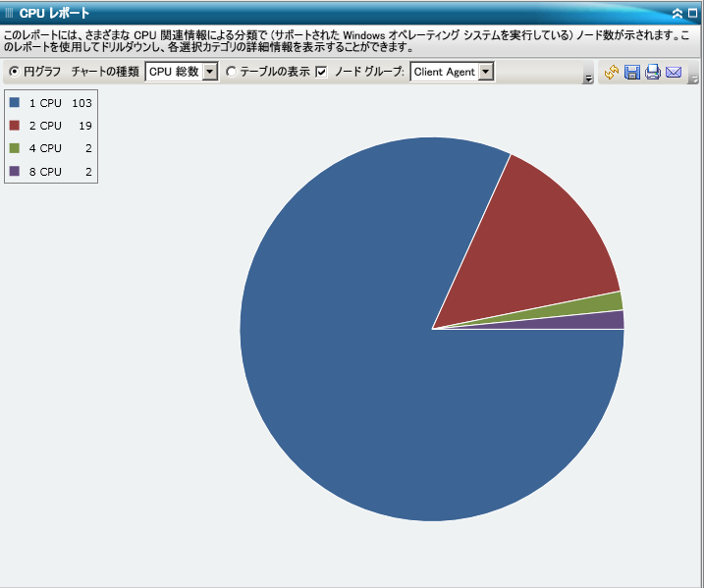
Task: Collapse the CPU report panel with double chevron
Action: 677,14
